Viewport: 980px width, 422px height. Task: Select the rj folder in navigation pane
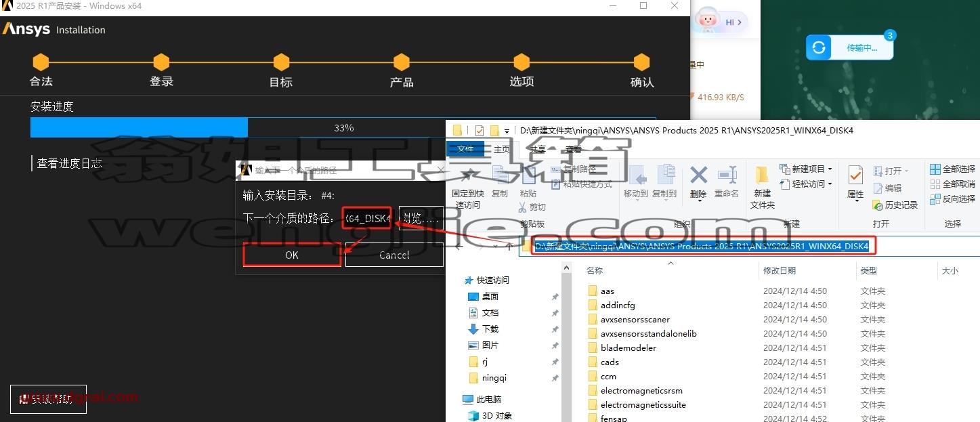[485, 361]
